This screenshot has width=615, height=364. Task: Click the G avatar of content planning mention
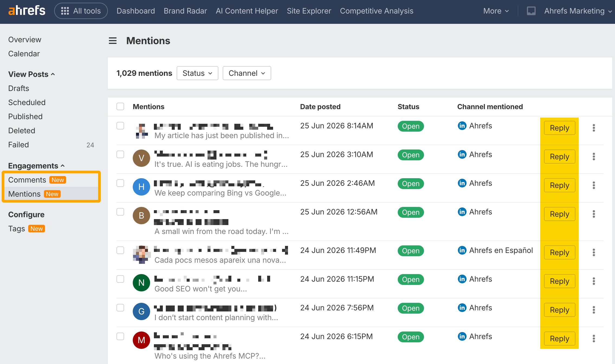141,311
